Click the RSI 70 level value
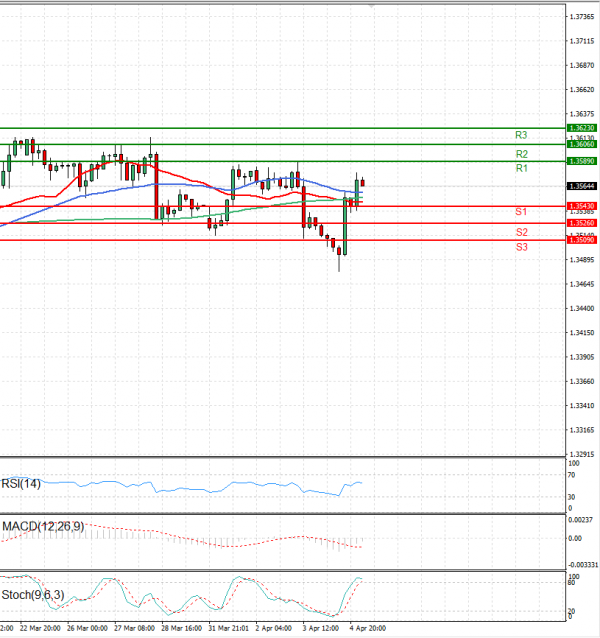Viewport: 600px width, 638px height. click(572, 475)
